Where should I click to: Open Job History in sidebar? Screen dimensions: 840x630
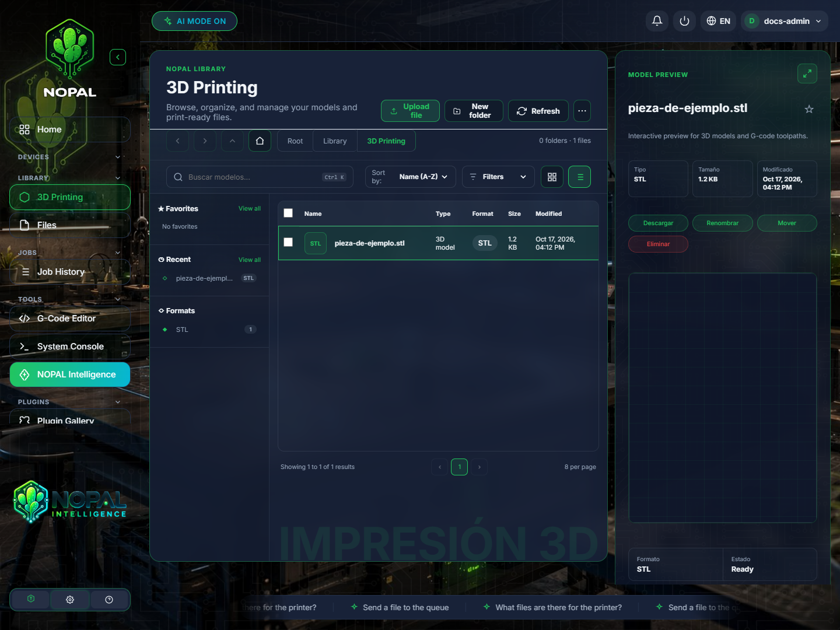pos(70,272)
